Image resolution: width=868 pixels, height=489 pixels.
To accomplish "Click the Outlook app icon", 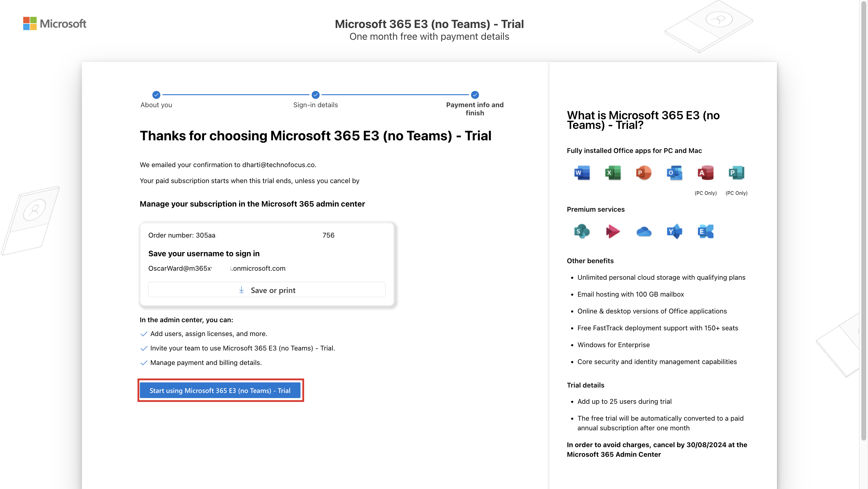I will click(x=675, y=173).
